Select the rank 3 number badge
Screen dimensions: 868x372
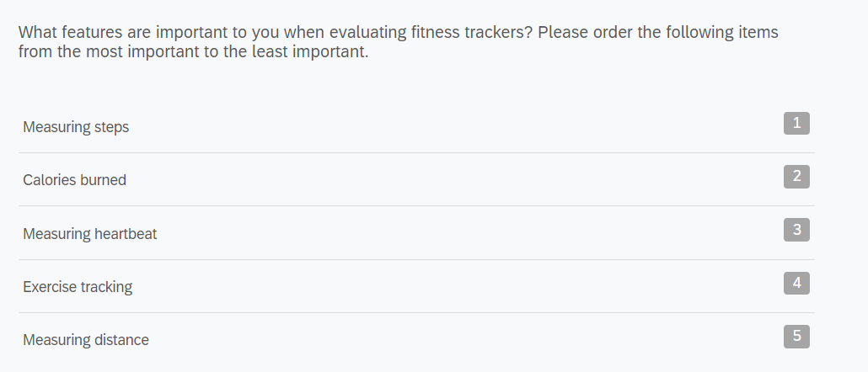[796, 230]
